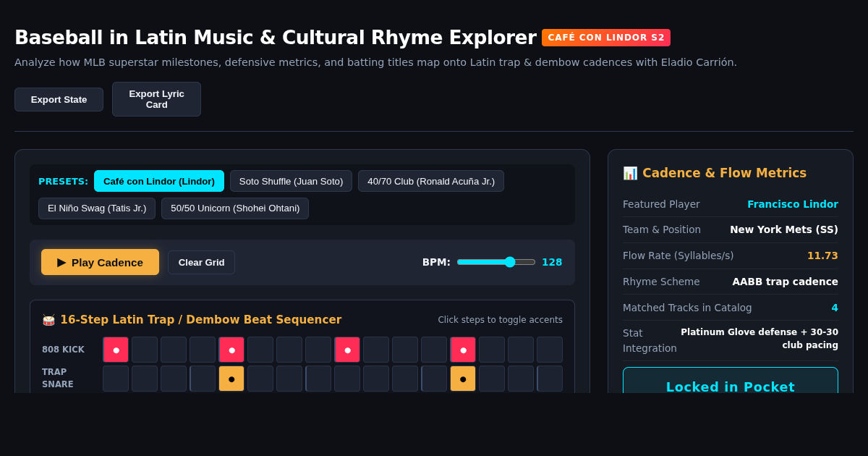Toggle Trap Snare step 1
Image resolution: width=868 pixels, height=456 pixels.
pyautogui.click(x=116, y=379)
